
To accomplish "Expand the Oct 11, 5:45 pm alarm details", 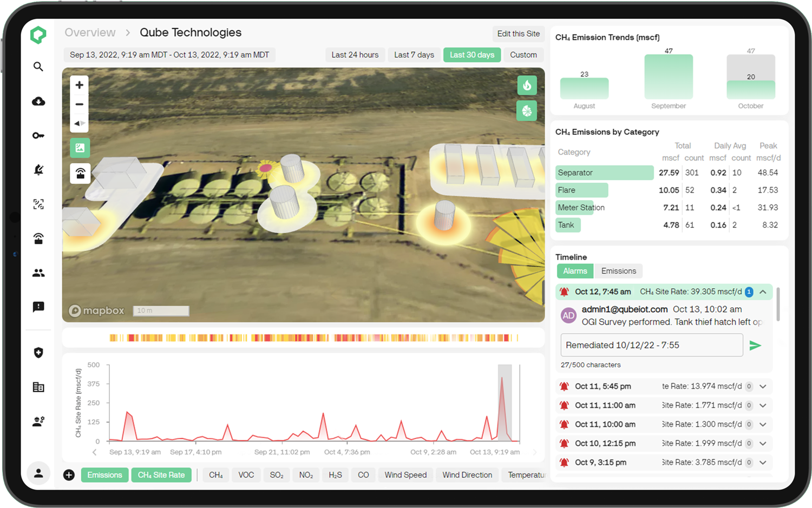I will click(763, 386).
